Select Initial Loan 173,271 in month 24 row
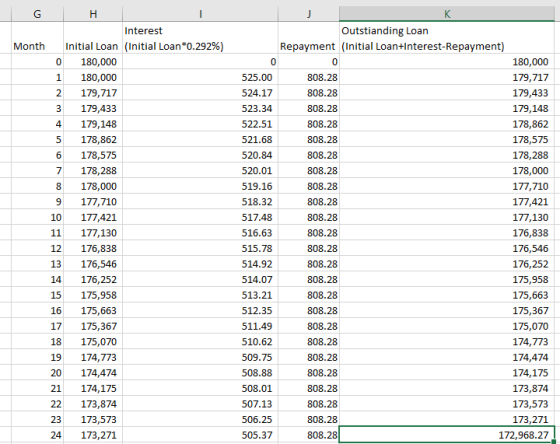560x444 pixels. 93,435
